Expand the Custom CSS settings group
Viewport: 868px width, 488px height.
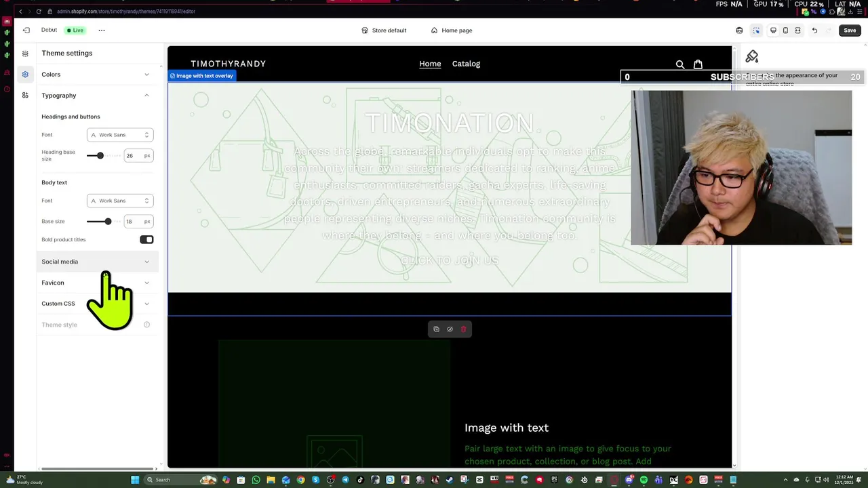pos(96,304)
